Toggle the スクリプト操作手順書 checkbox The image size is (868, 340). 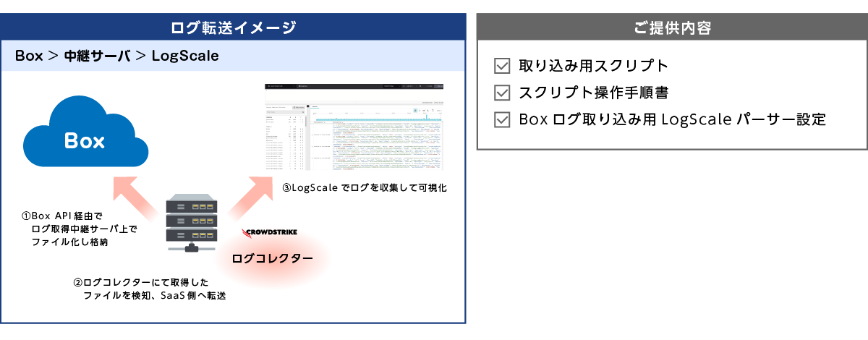(x=501, y=93)
